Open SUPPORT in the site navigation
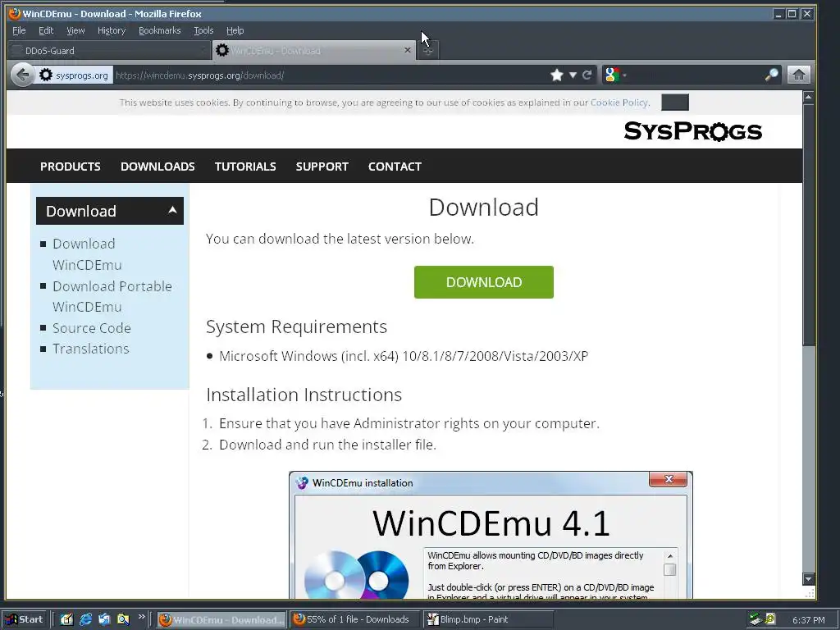The image size is (840, 630). 322,167
